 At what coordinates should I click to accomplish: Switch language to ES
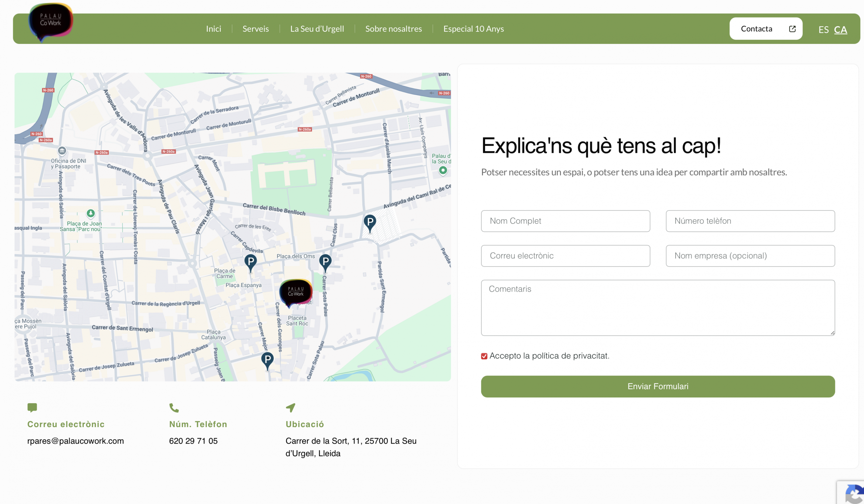[823, 30]
